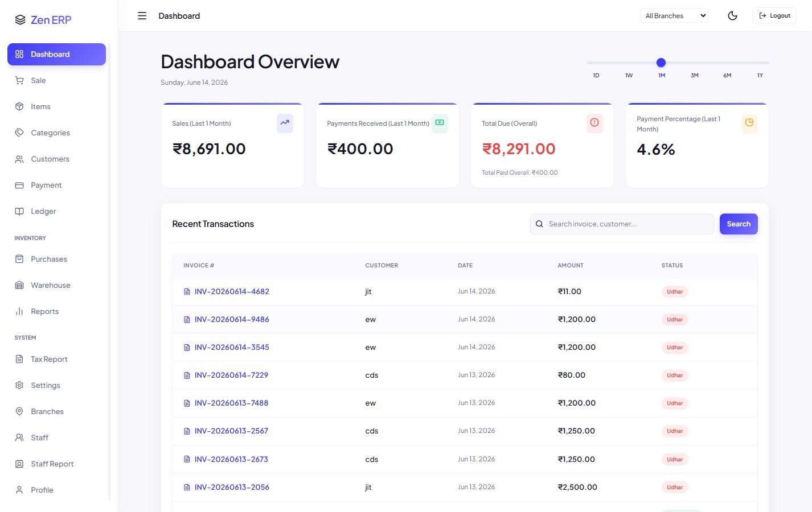Click the Branches map pin icon
The image size is (812, 512).
point(19,411)
